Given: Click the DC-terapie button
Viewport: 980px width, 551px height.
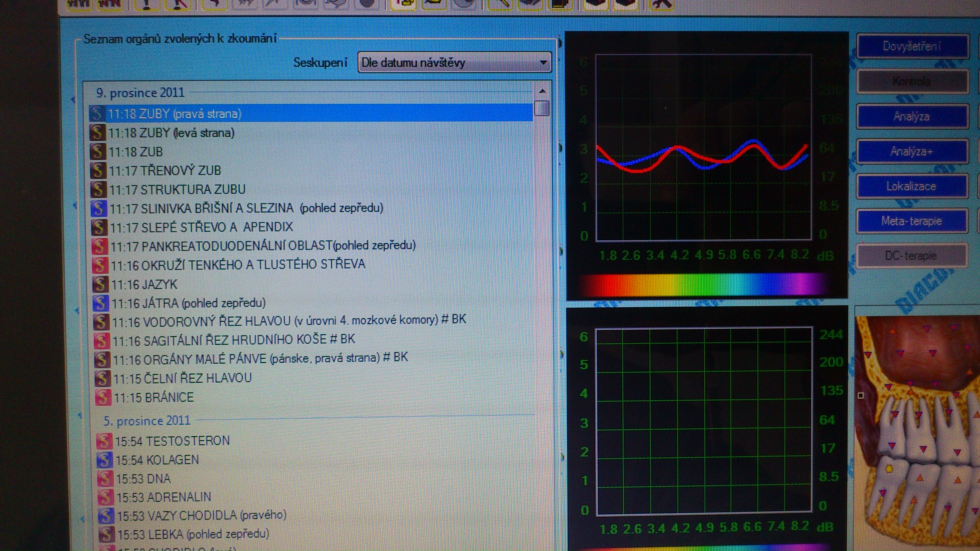Looking at the screenshot, I should pos(912,255).
